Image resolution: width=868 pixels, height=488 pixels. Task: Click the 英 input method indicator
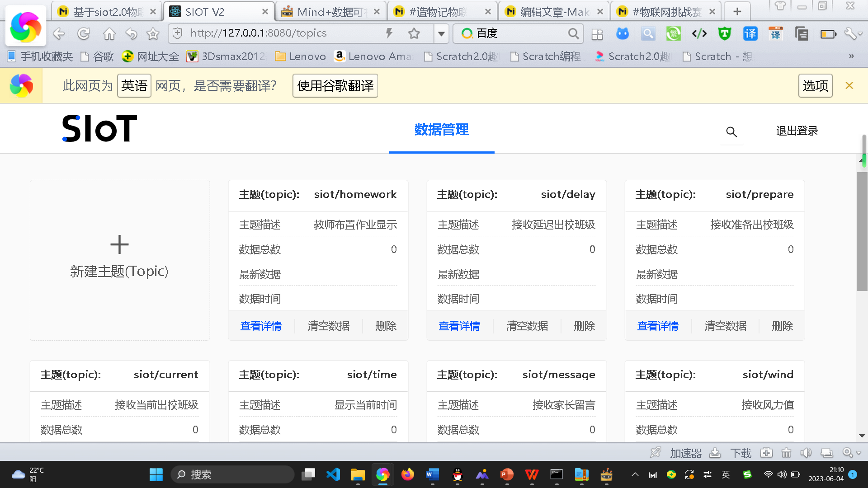click(x=726, y=474)
